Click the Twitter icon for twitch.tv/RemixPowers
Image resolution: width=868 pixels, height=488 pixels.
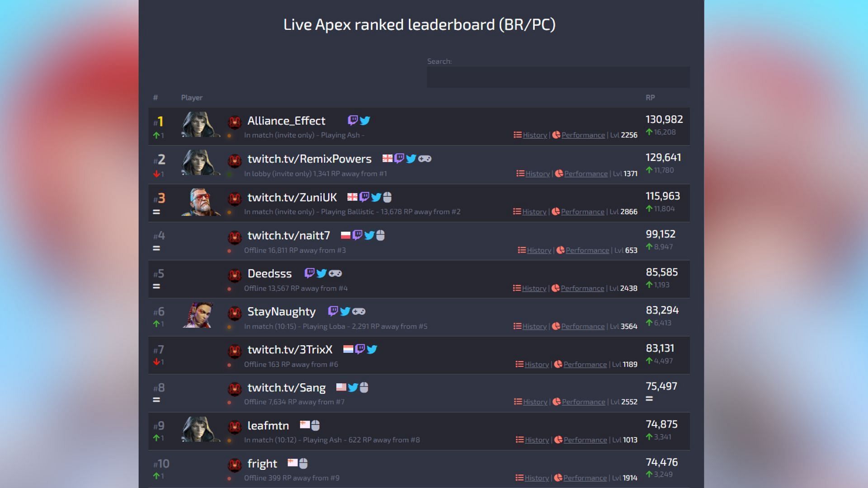point(413,158)
